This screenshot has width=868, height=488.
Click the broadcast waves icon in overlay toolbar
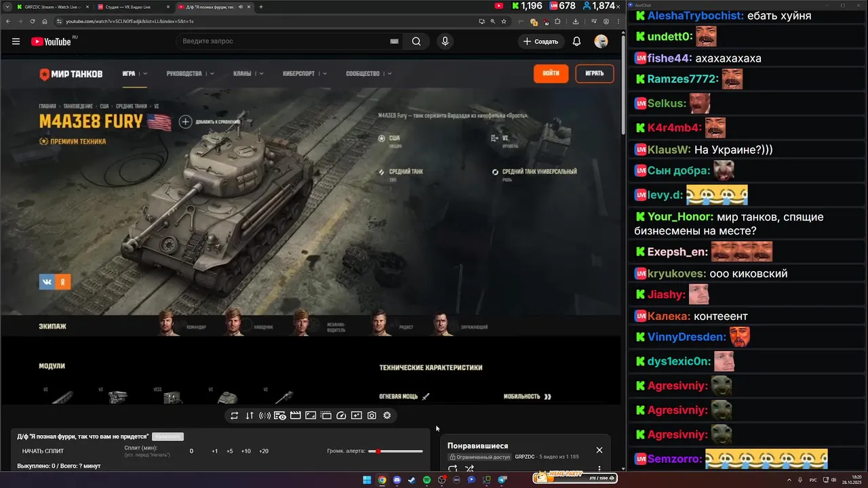point(265,415)
